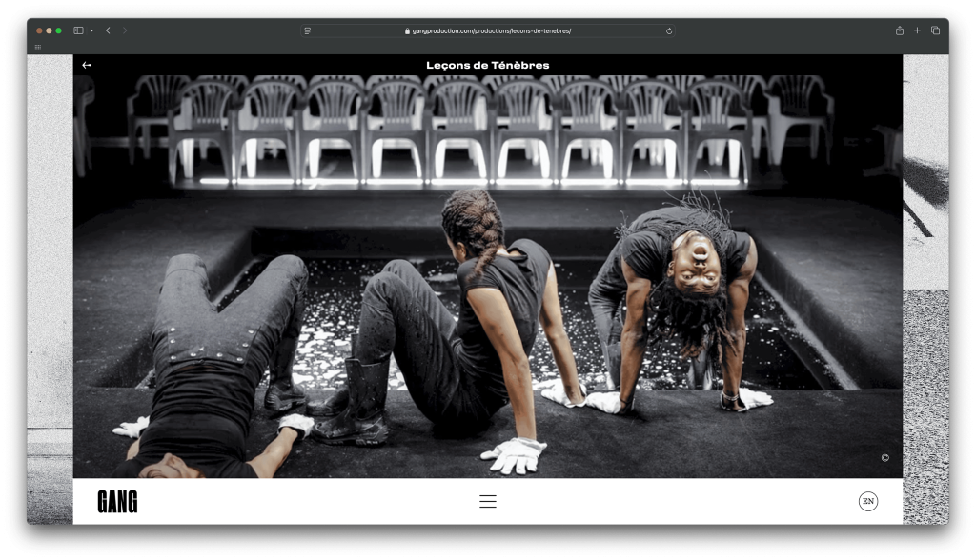Toggle the Safari sidebar
Screen dimensions: 976x560
coord(78,30)
